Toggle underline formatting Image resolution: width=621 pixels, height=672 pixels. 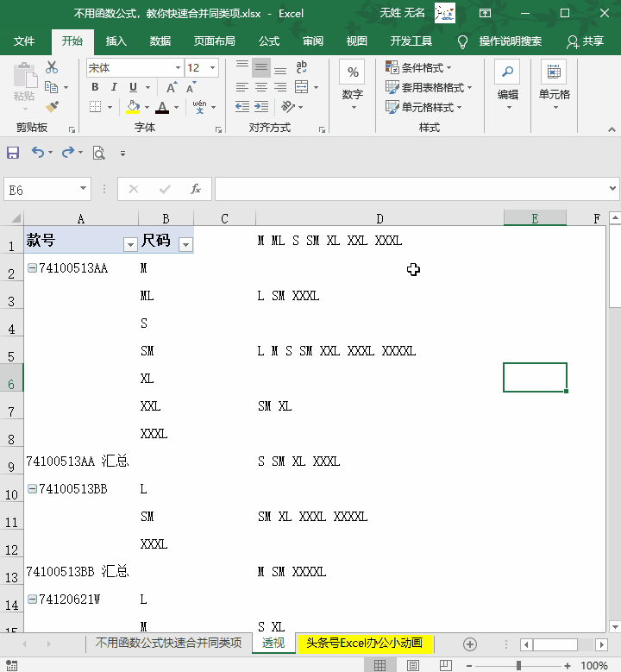(x=134, y=87)
